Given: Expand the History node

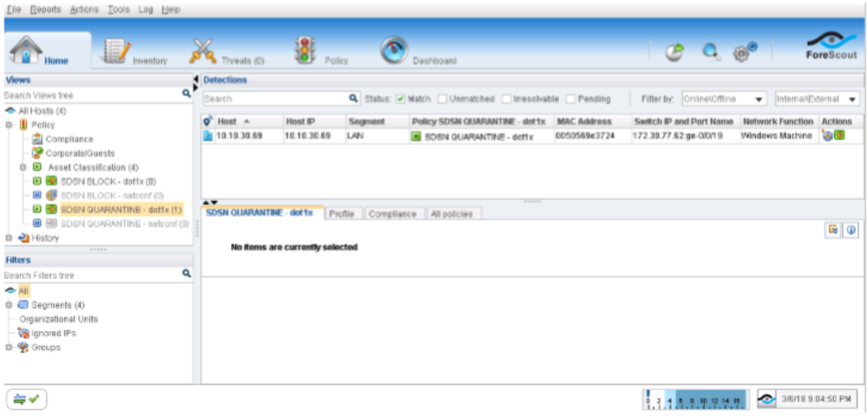Looking at the screenshot, I should pyautogui.click(x=9, y=238).
